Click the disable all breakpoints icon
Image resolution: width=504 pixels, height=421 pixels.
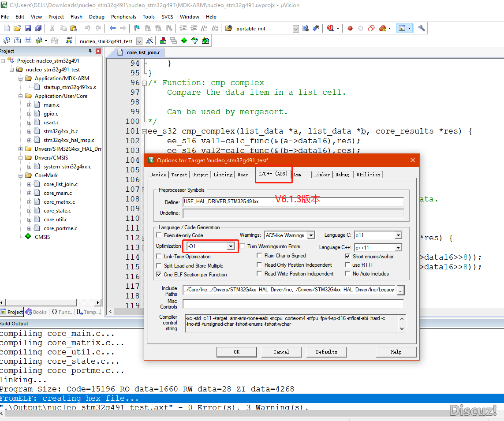[371, 28]
